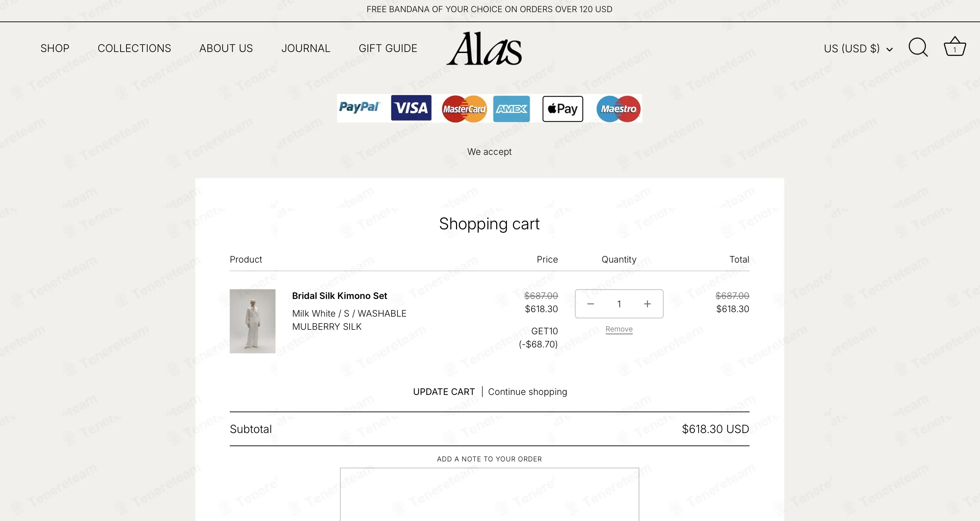Open the shopping basket icon
Screen dimensions: 980x521
pyautogui.click(x=954, y=47)
